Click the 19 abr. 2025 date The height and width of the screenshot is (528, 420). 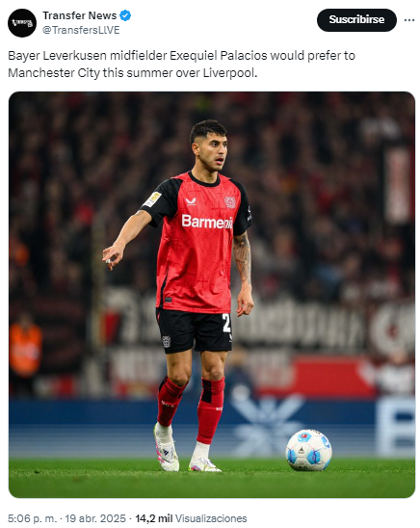point(95,518)
